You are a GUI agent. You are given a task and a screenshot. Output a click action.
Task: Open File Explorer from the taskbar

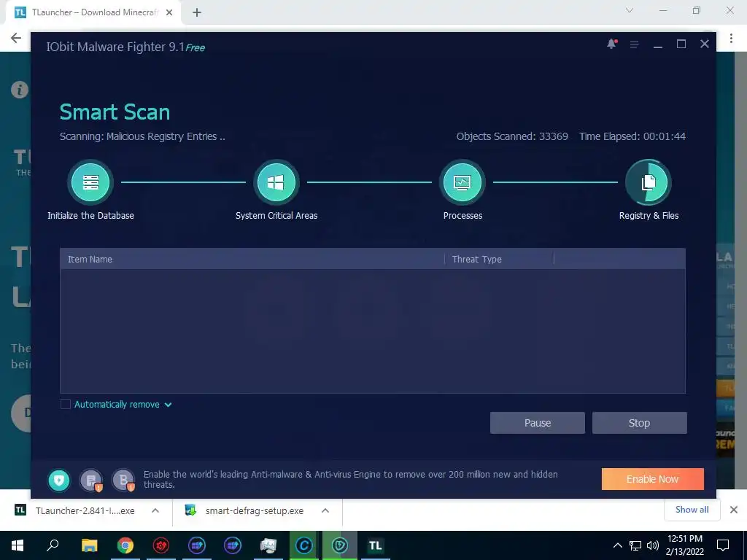point(89,545)
